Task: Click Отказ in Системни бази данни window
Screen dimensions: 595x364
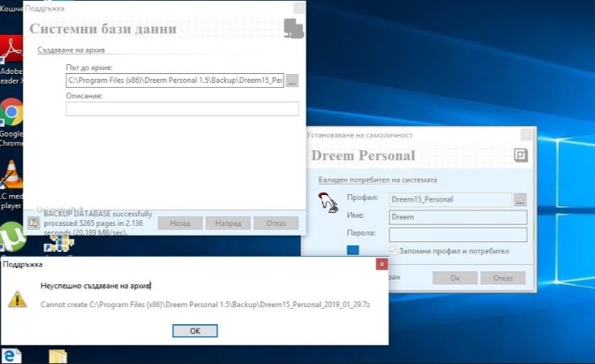Action: click(x=276, y=223)
